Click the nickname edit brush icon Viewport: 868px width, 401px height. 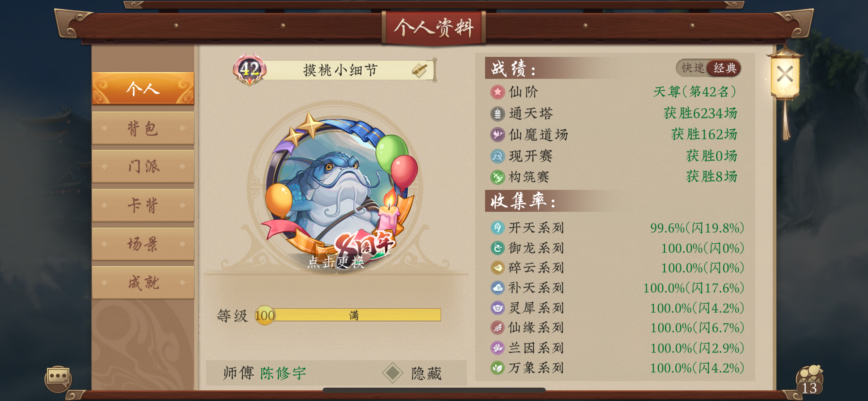420,70
